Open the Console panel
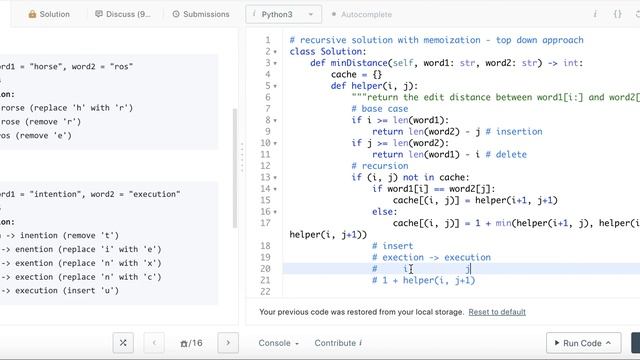Screen dimensions: 640x360 (x=278, y=343)
